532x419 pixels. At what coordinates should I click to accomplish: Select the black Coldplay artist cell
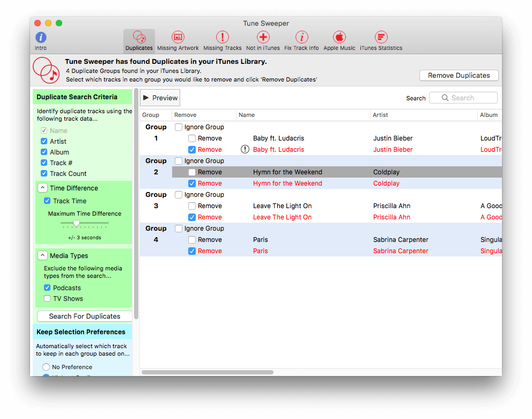[x=387, y=172]
